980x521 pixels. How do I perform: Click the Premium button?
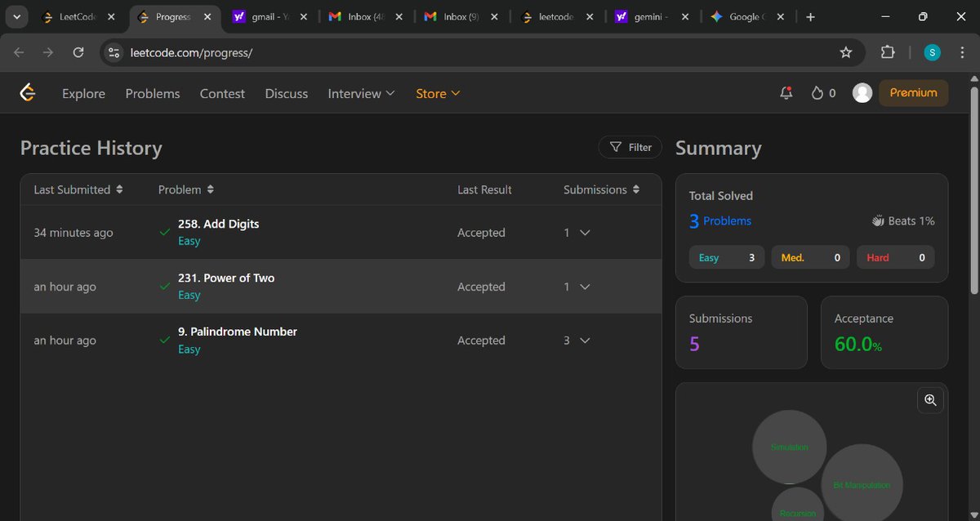(x=913, y=93)
